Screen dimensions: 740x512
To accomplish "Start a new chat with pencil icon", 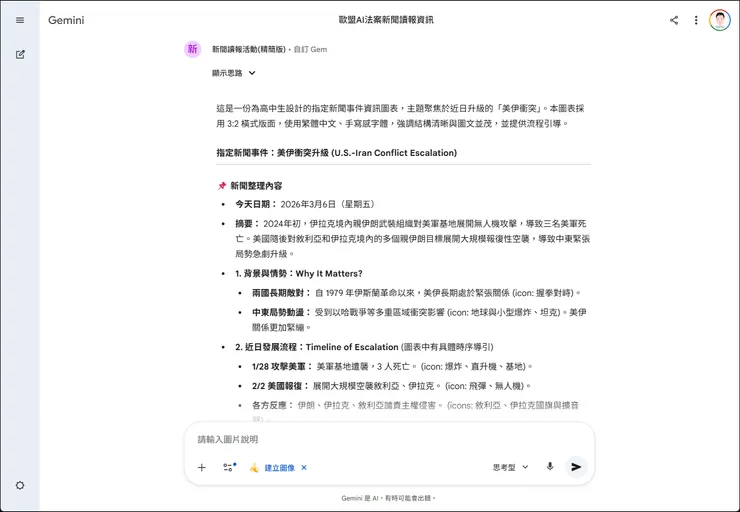I will (20, 55).
